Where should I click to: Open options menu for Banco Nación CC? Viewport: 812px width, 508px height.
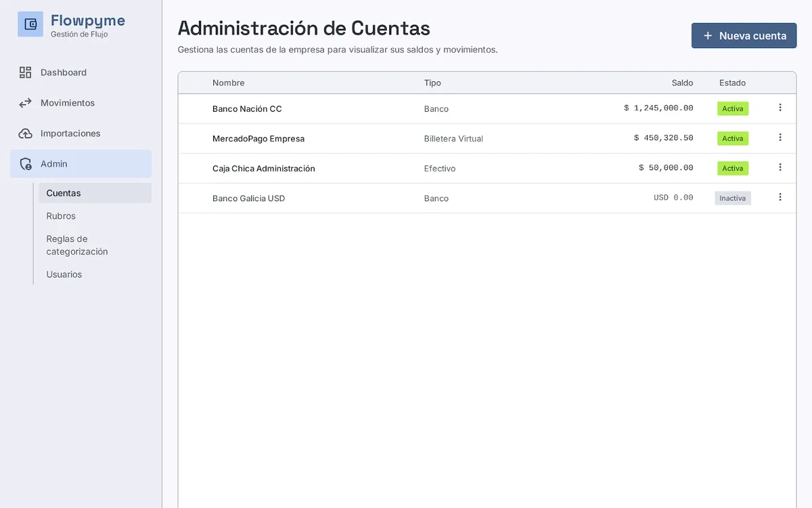(780, 108)
